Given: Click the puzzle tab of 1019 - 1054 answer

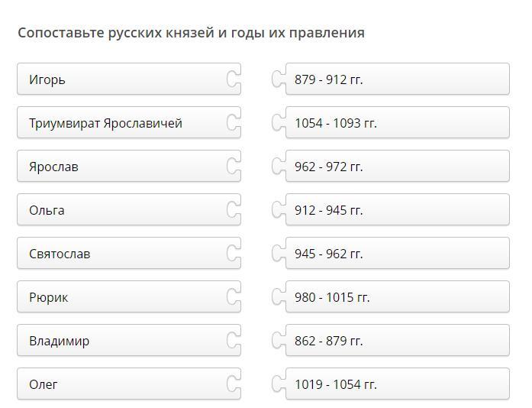Looking at the screenshot, I should click(x=279, y=384).
